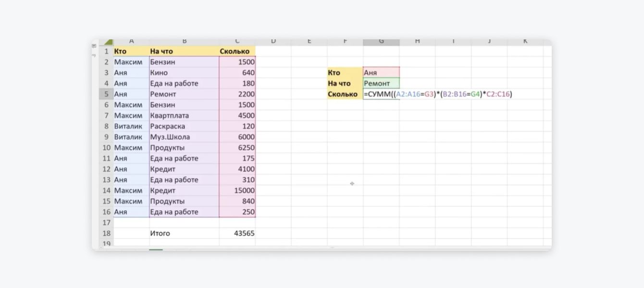The height and width of the screenshot is (288, 644).
Task: Select the cell with value 6250
Action: (237, 148)
